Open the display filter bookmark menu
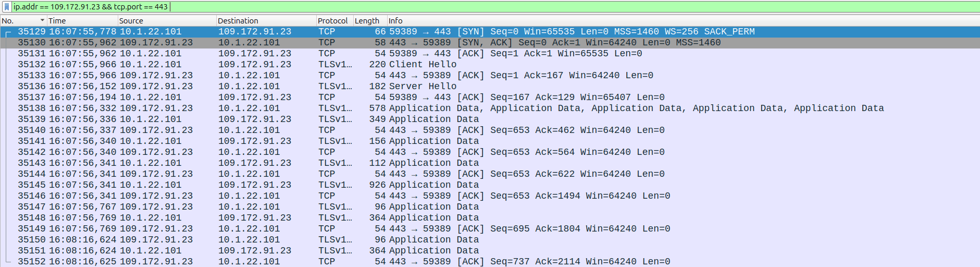Image resolution: width=980 pixels, height=267 pixels. pyautogui.click(x=7, y=7)
